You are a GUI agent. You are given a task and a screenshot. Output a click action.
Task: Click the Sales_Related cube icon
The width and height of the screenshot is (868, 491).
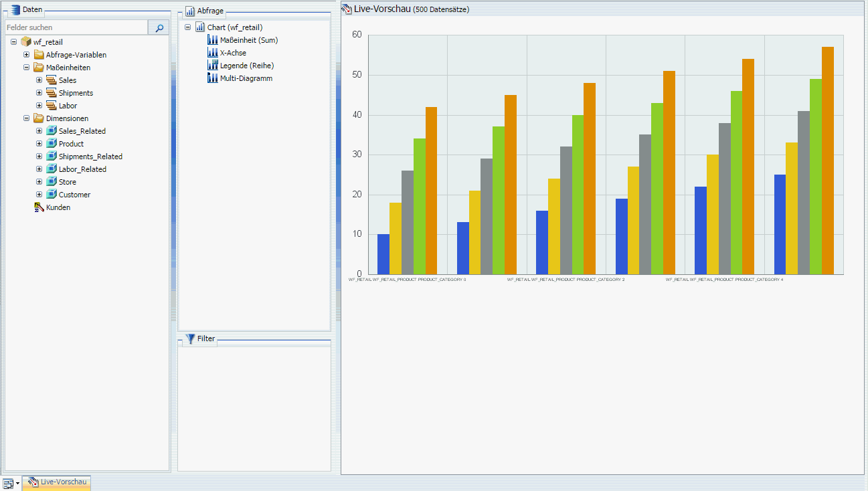coord(52,131)
